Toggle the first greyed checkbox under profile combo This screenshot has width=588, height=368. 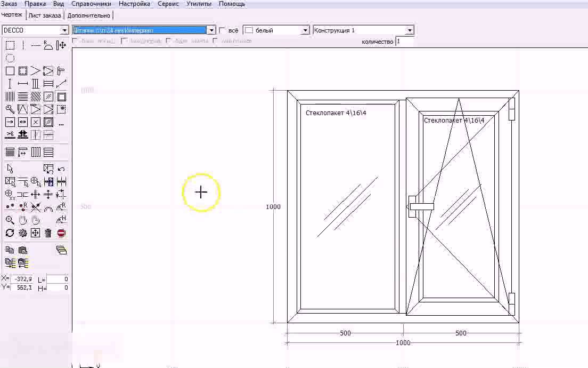pos(75,40)
